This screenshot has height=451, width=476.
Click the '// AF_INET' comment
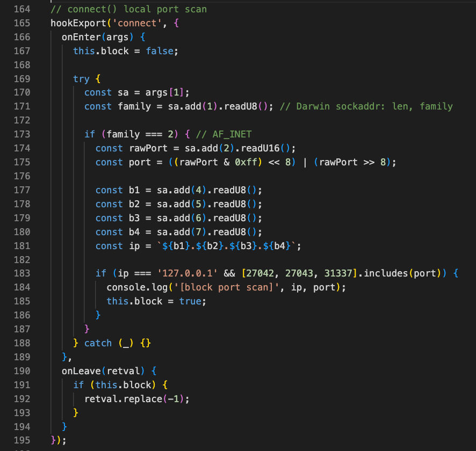[x=223, y=134]
